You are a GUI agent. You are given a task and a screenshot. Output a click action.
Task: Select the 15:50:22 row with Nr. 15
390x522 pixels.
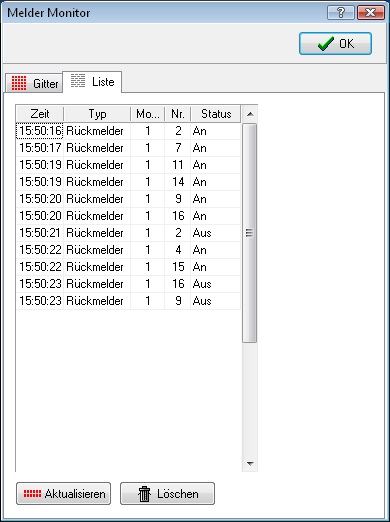click(x=128, y=267)
